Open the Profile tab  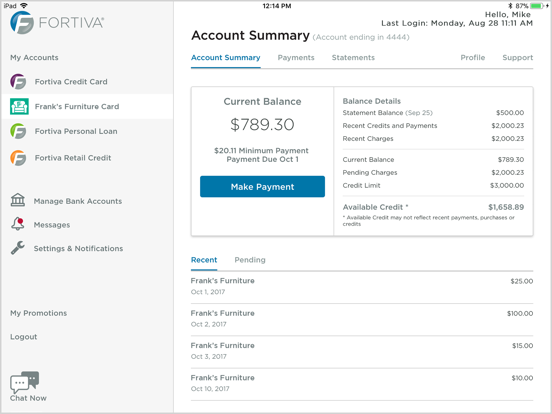[x=472, y=57]
